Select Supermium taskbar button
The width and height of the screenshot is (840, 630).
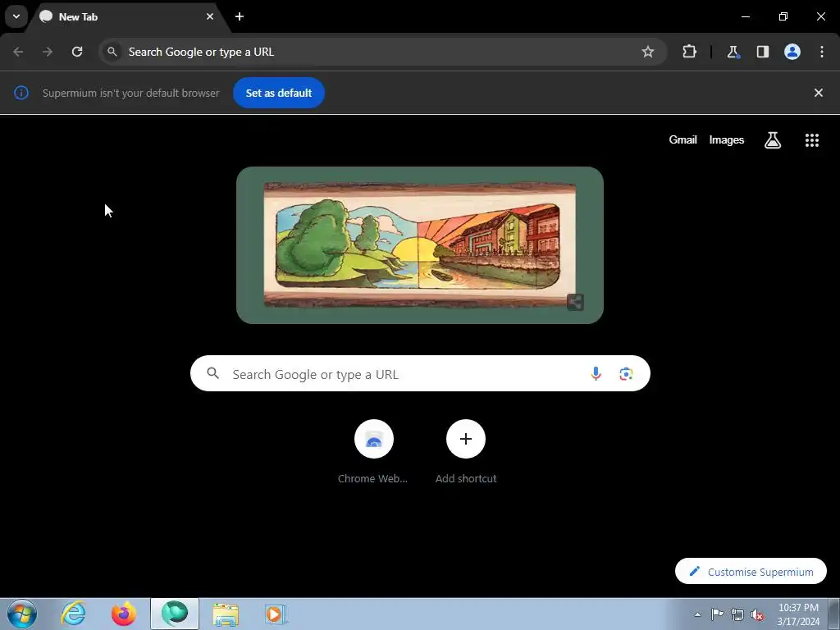coord(175,614)
